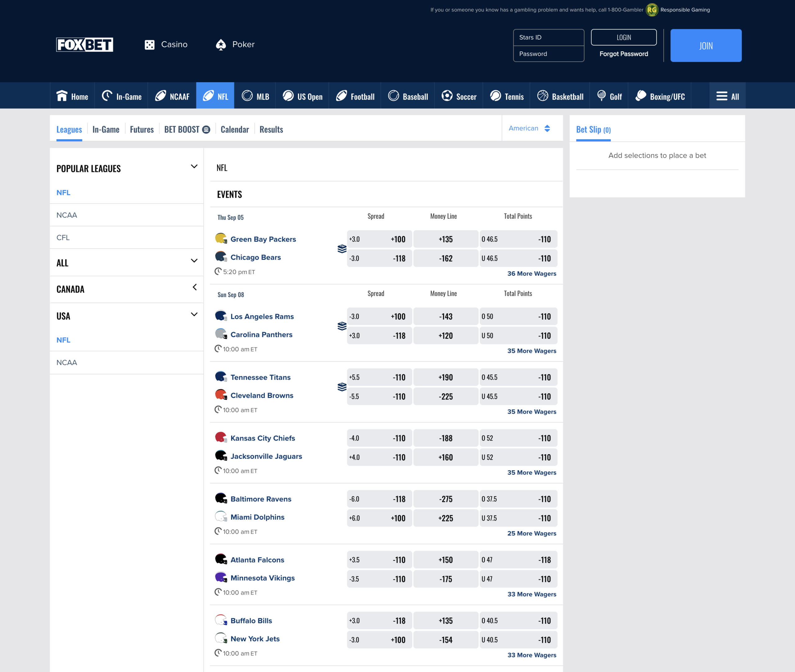This screenshot has height=672, width=795.
Task: Select the Soccer ball icon
Action: coord(447,96)
